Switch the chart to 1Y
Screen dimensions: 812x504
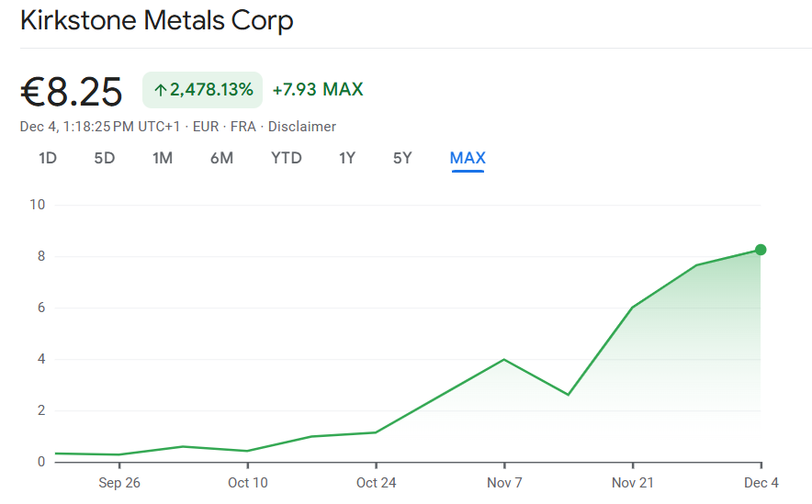point(347,158)
